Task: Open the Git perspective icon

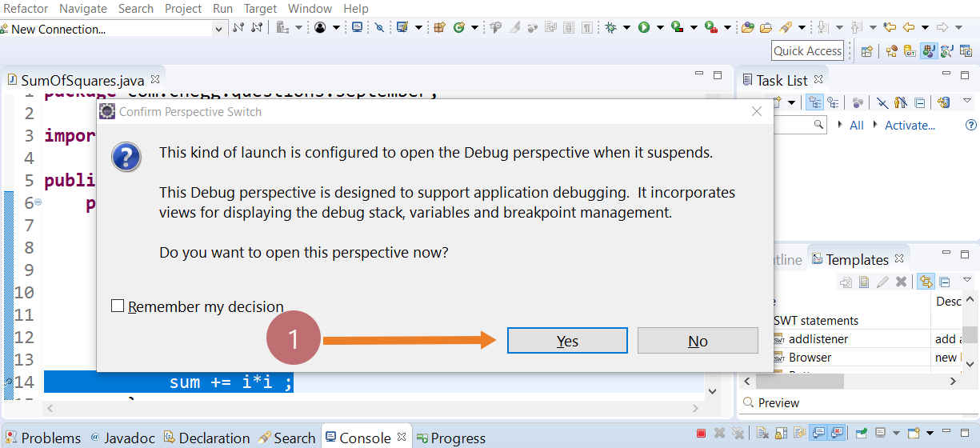Action: pyautogui.click(x=910, y=51)
